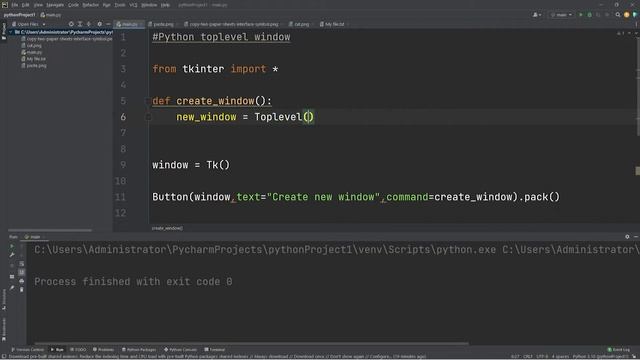
Task: Select copy-two-paper-sheets file in project tree
Action: click(x=67, y=39)
